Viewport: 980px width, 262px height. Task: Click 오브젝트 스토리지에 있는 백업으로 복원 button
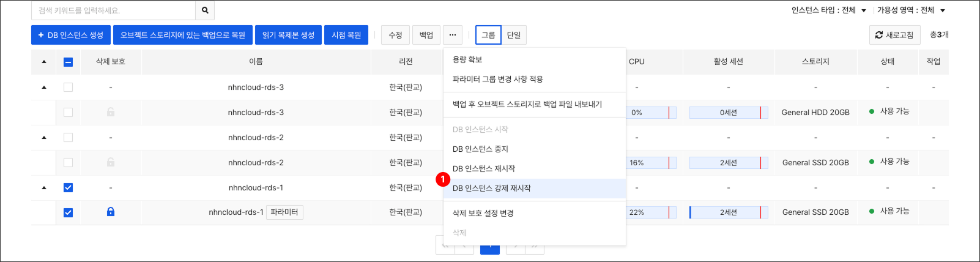click(x=183, y=35)
